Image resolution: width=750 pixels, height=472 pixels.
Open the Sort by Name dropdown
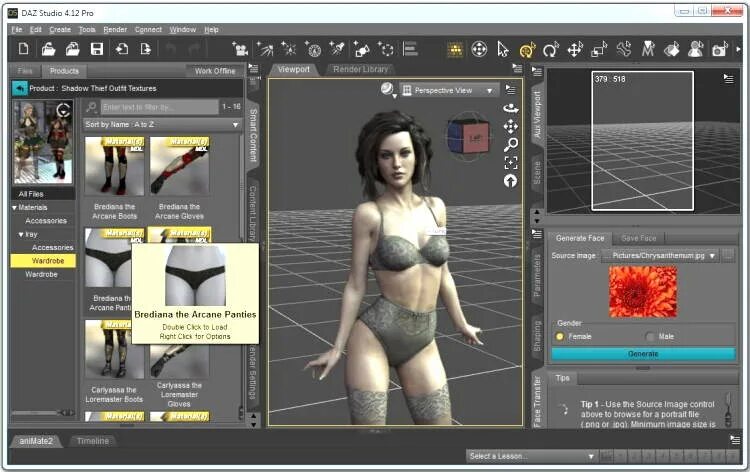click(x=162, y=124)
